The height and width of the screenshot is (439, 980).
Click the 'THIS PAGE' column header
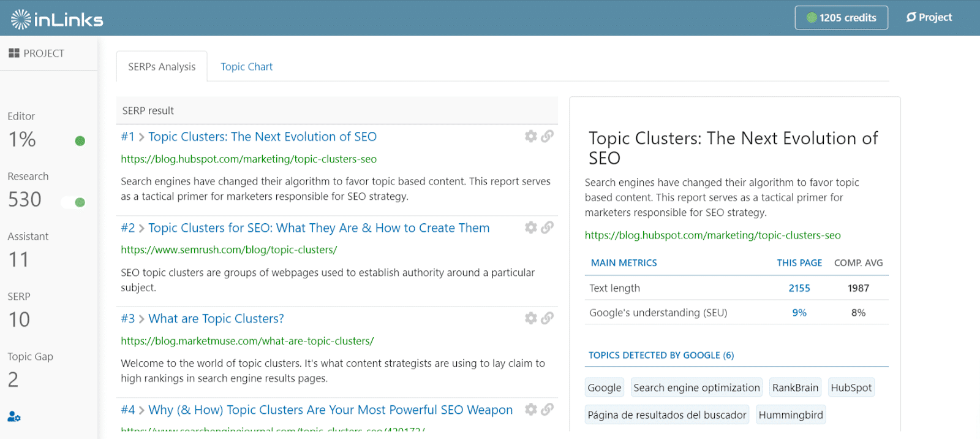click(x=799, y=263)
